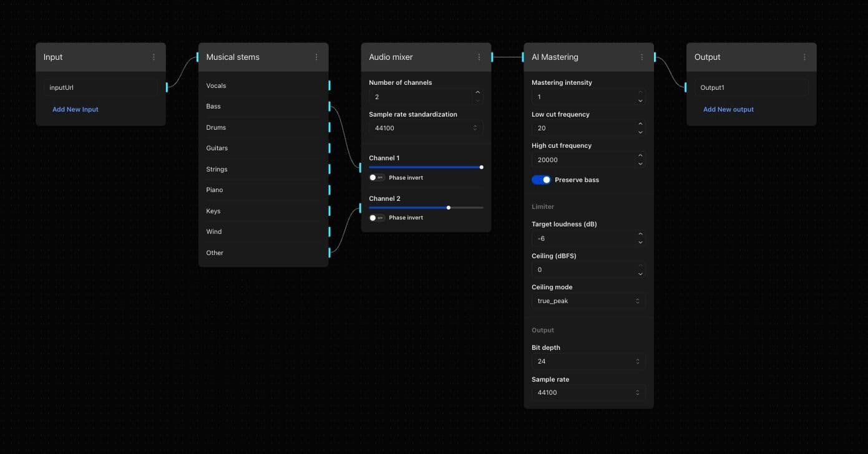The height and width of the screenshot is (454, 868).
Task: Open the Bit depth dropdown
Action: click(588, 362)
